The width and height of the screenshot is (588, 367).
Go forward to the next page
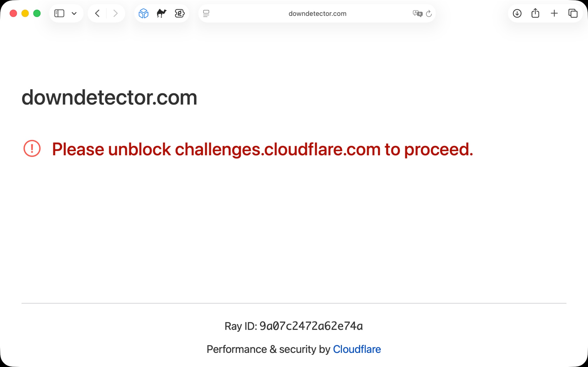tap(116, 13)
